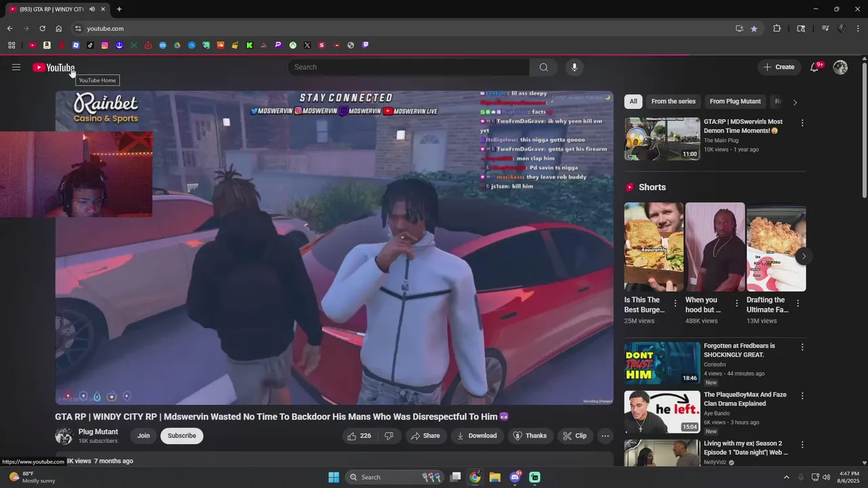This screenshot has width=868, height=488.
Task: Open options for PlaqueBoyMax video
Action: point(802,396)
